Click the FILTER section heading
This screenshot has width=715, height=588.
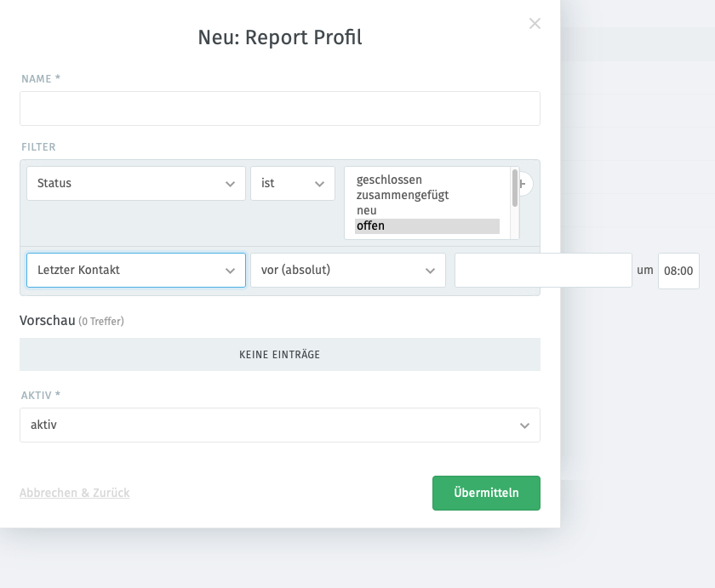pos(38,146)
